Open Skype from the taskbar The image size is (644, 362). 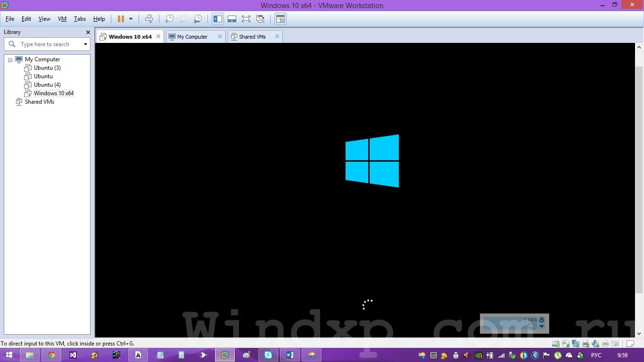[268, 355]
